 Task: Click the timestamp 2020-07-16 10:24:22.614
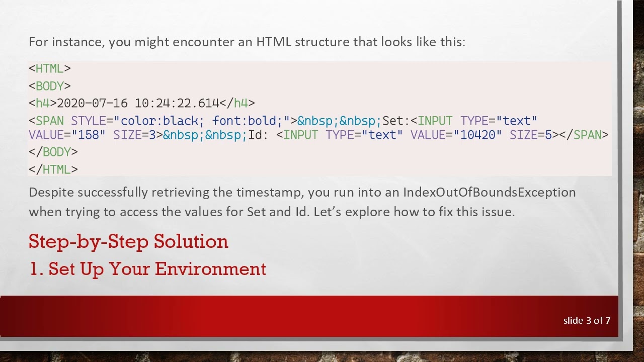pos(138,103)
